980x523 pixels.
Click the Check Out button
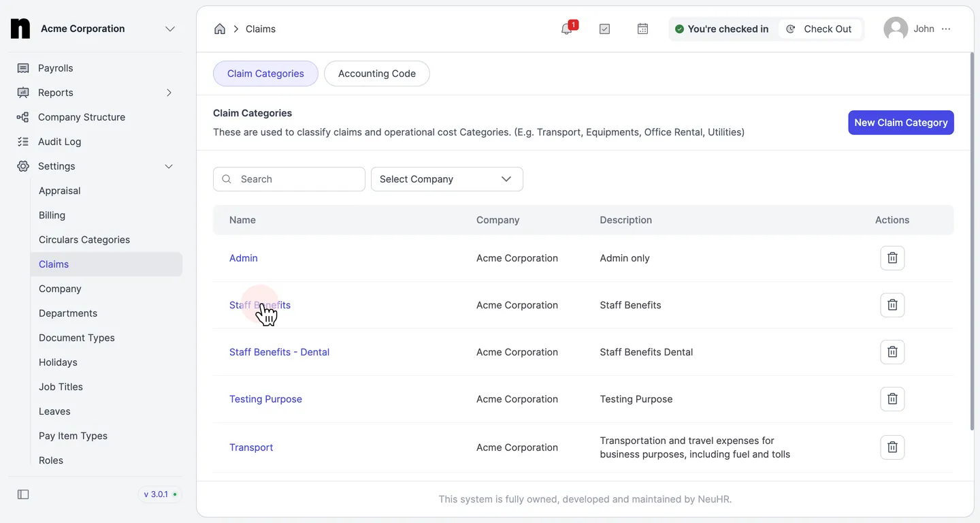click(819, 29)
